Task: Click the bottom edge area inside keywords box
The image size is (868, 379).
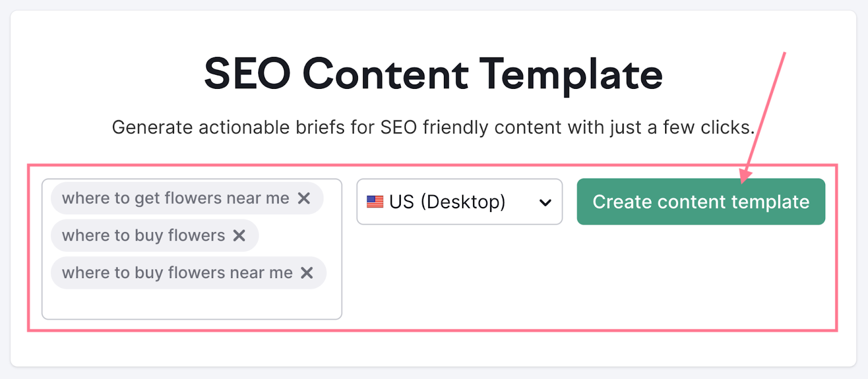Action: (192, 313)
